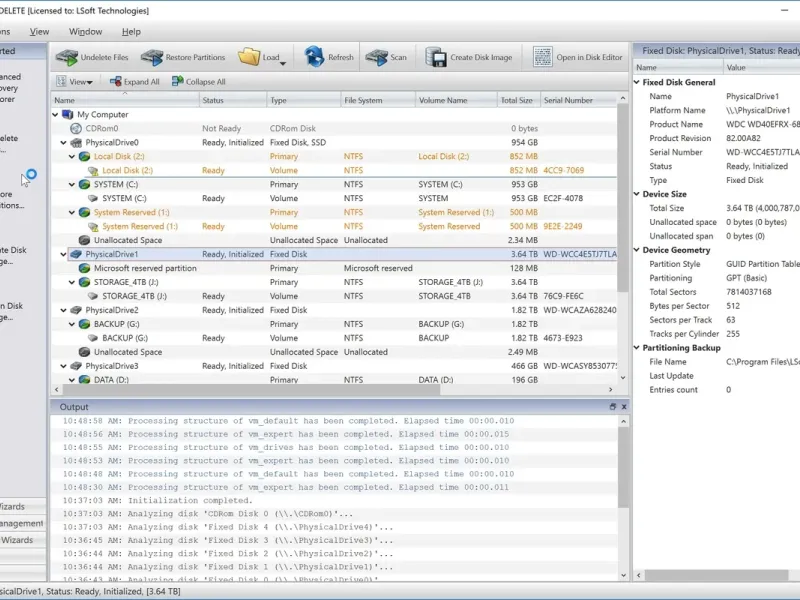Collapse the My Computer tree node

click(x=56, y=115)
